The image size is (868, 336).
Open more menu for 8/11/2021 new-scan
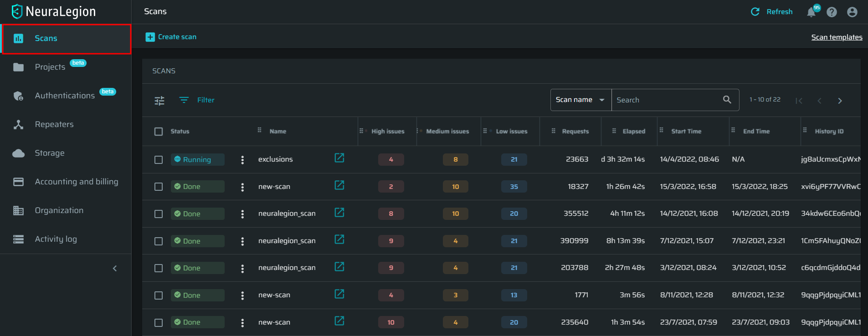pos(242,295)
